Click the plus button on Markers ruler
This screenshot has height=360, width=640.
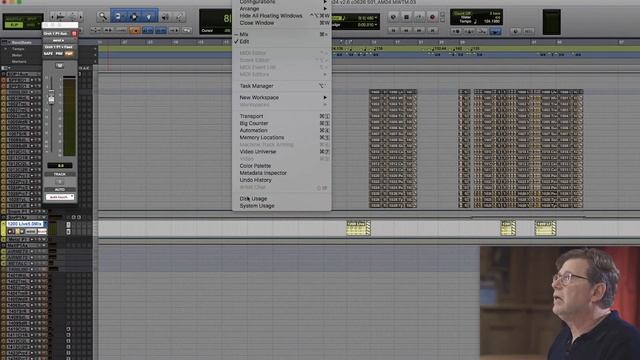pos(95,61)
